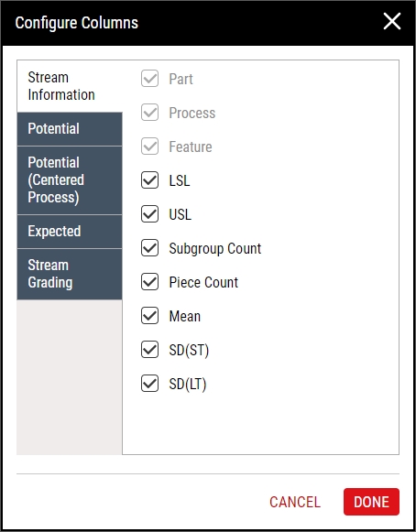
Task: Toggle the Piece Count checkbox
Action: (x=149, y=282)
